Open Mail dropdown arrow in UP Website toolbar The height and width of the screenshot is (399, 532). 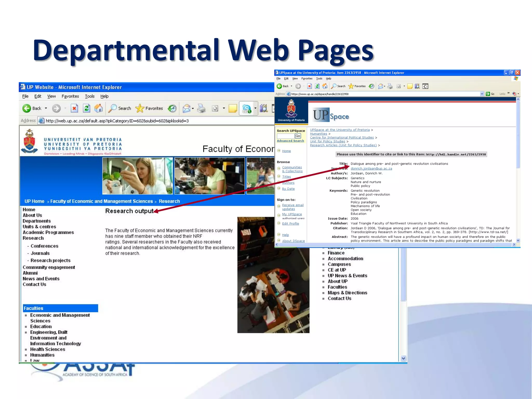pyautogui.click(x=193, y=109)
